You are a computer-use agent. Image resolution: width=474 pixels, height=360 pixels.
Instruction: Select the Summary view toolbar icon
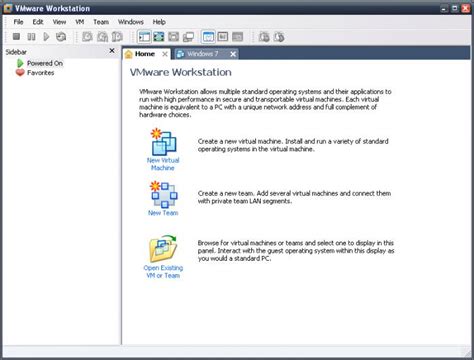[208, 37]
